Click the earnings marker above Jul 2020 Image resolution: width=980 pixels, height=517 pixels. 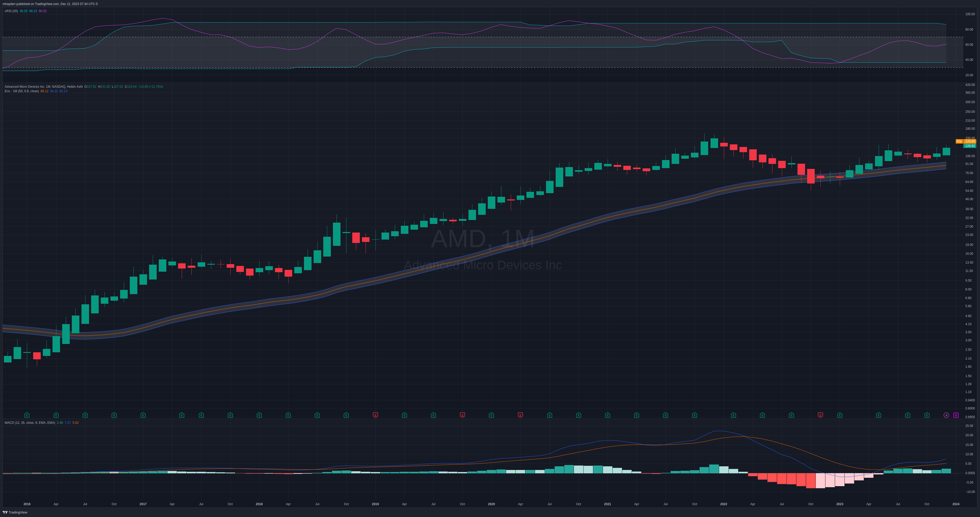[x=550, y=415]
